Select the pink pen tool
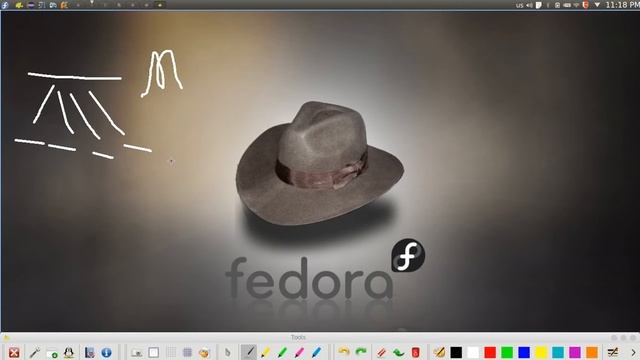Image resolution: width=640 pixels, height=360 pixels. coord(299,352)
